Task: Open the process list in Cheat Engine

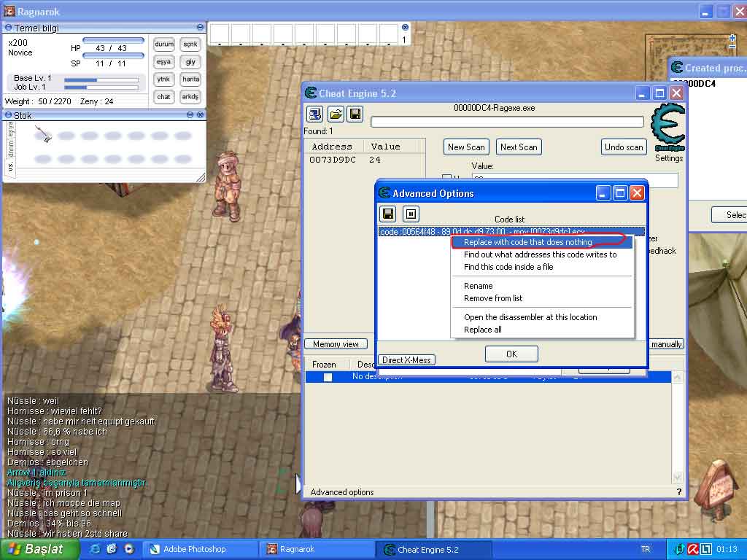Action: (x=314, y=114)
